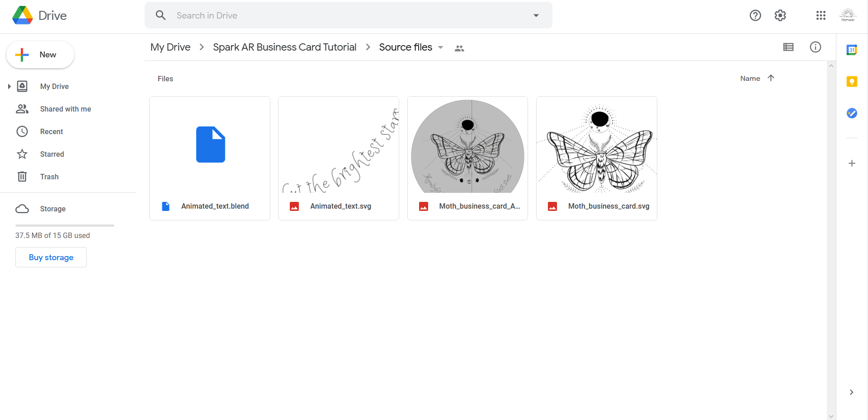Open Google Tasks side panel
868x420 pixels.
(x=852, y=113)
